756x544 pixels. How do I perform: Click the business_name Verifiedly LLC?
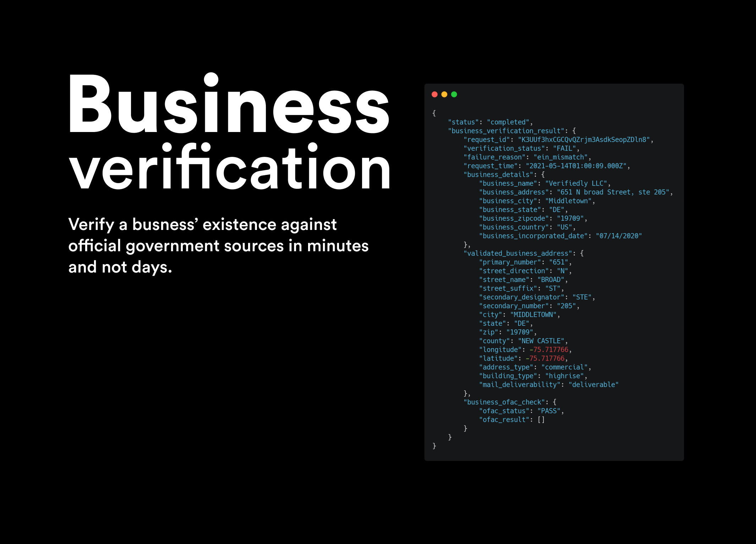(577, 183)
